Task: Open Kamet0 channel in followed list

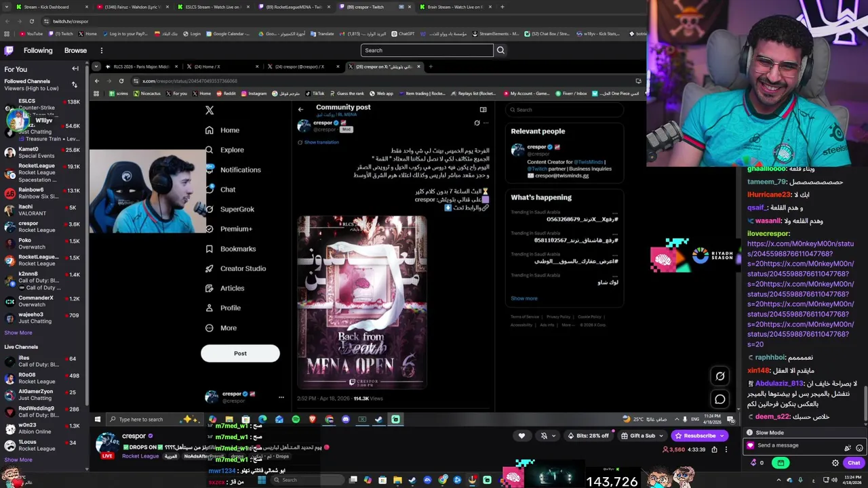Action: pyautogui.click(x=44, y=152)
